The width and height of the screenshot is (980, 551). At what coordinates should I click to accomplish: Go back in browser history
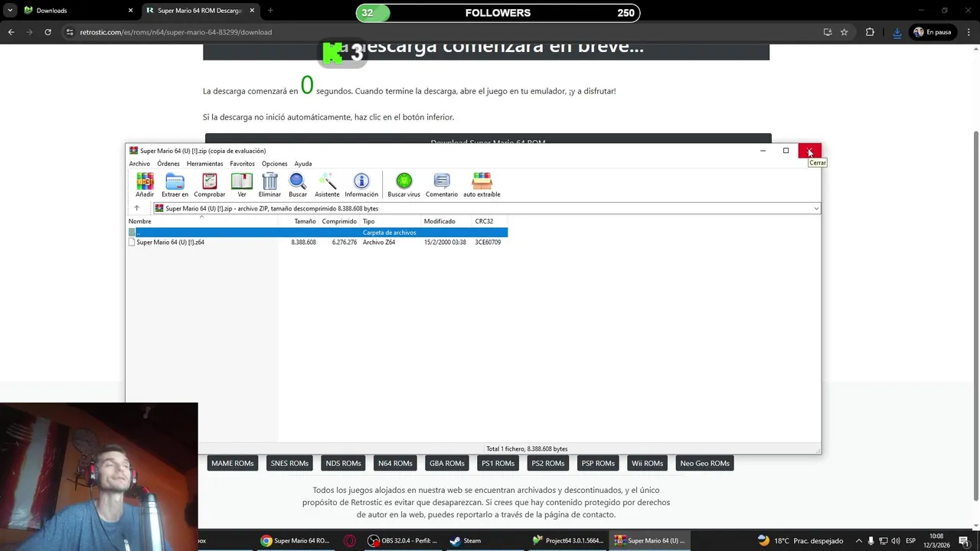(11, 32)
